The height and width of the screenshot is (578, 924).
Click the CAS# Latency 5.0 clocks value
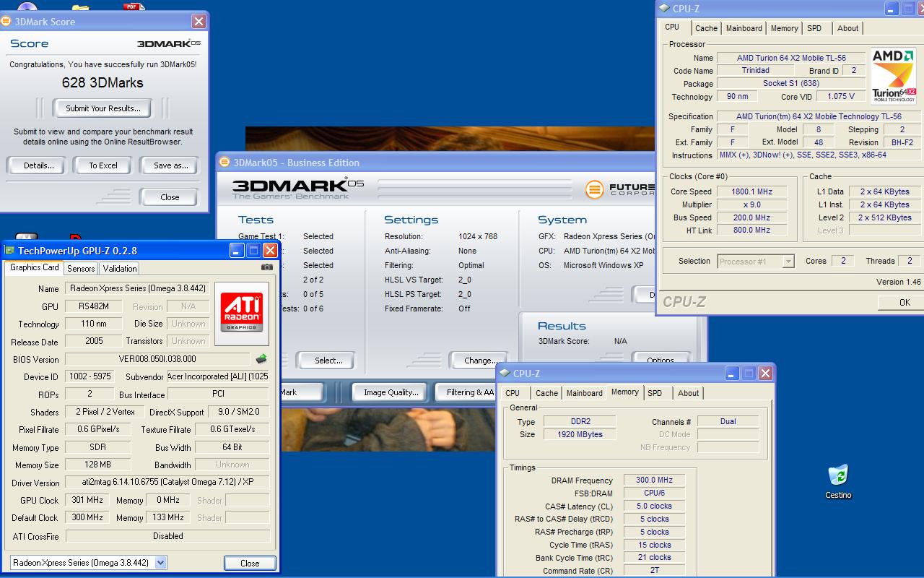pos(654,506)
